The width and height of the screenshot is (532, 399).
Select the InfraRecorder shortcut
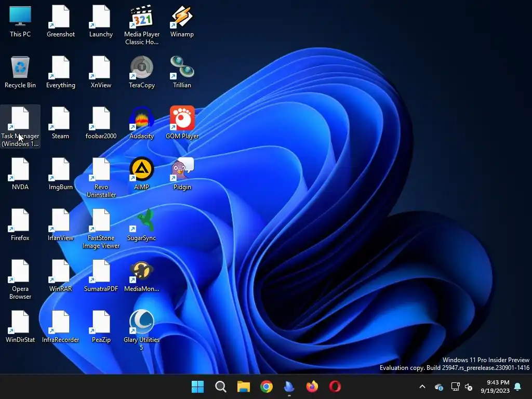point(61,326)
